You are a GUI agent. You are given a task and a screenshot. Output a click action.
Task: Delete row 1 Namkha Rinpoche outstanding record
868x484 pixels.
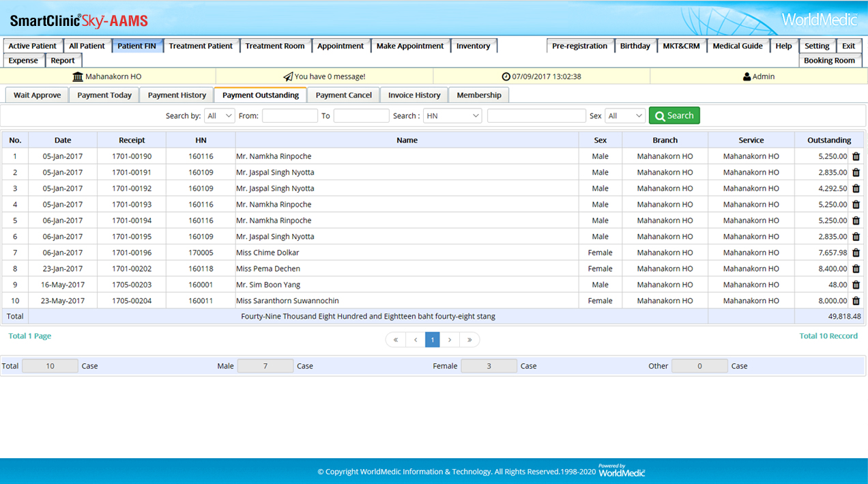[x=856, y=156]
